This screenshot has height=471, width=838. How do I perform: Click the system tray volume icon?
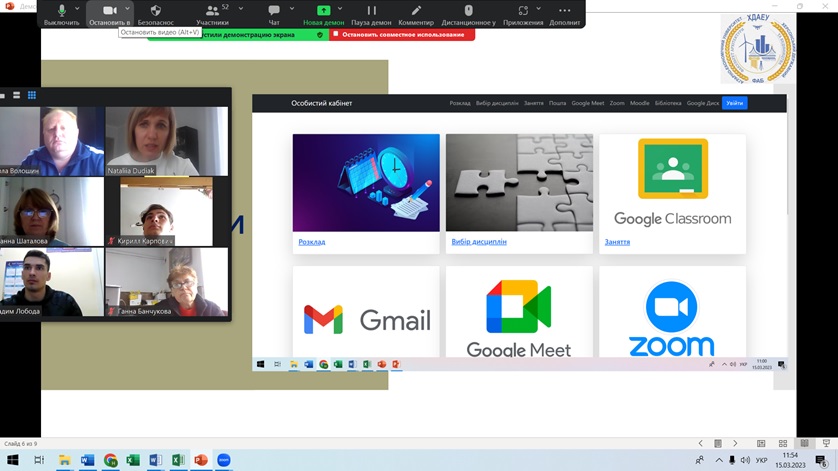pos(745,460)
